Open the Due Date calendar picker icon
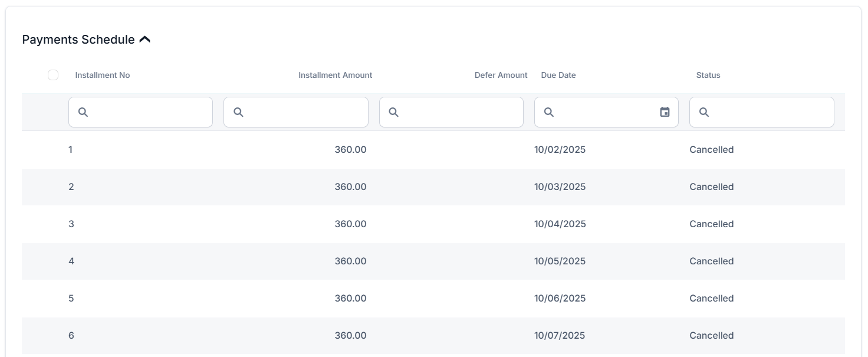868x357 pixels. pos(665,112)
